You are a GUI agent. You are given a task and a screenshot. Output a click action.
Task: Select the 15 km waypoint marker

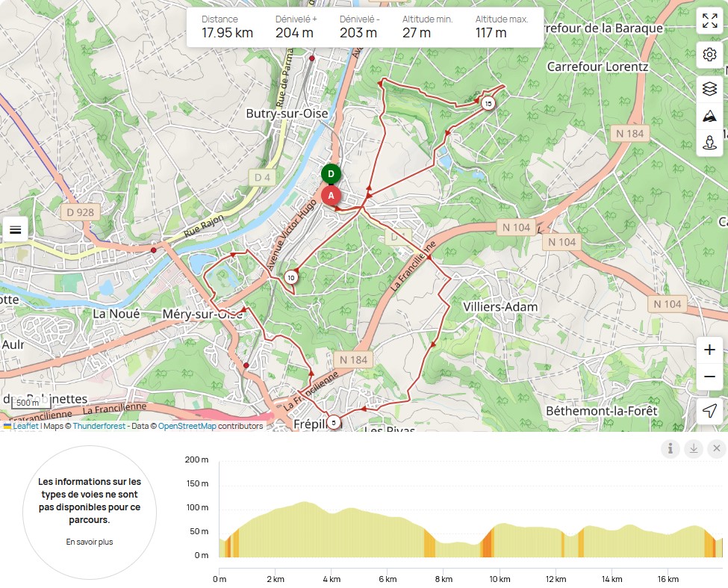tap(488, 103)
